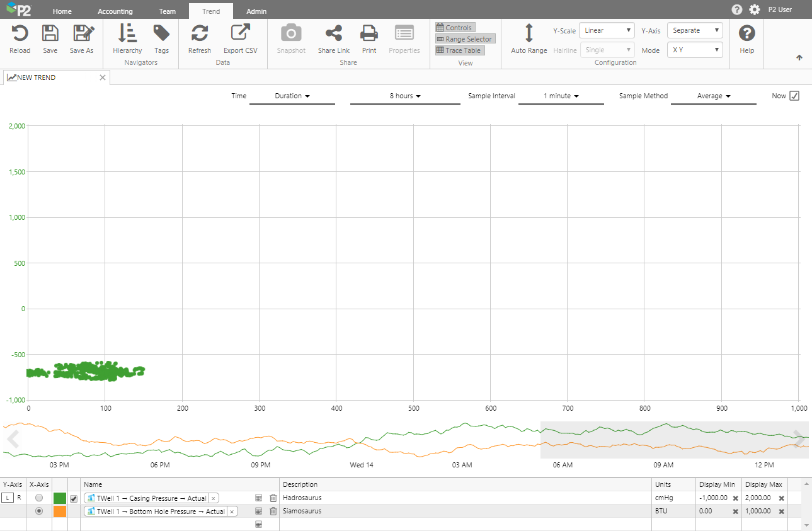Toggle Casing Pressure trace visibility checkbox
Viewport: 812px width, 531px height.
74,499
